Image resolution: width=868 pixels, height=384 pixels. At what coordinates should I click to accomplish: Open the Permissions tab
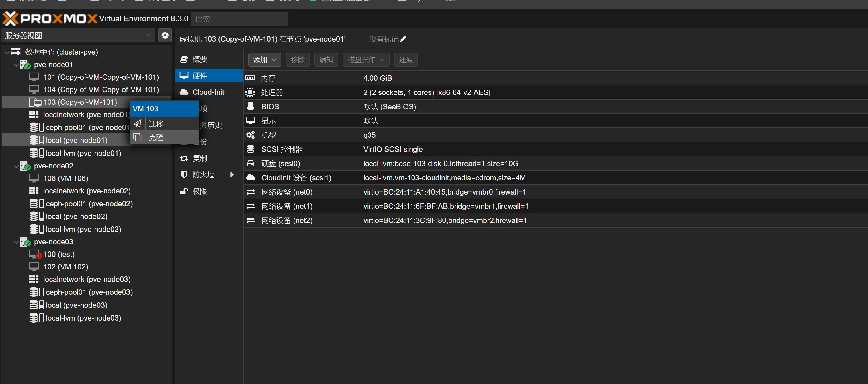(x=209, y=191)
